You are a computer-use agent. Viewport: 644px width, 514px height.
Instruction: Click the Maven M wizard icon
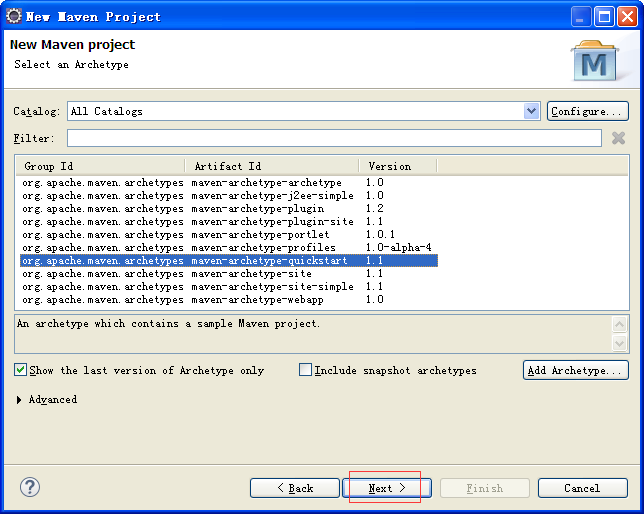tap(595, 61)
